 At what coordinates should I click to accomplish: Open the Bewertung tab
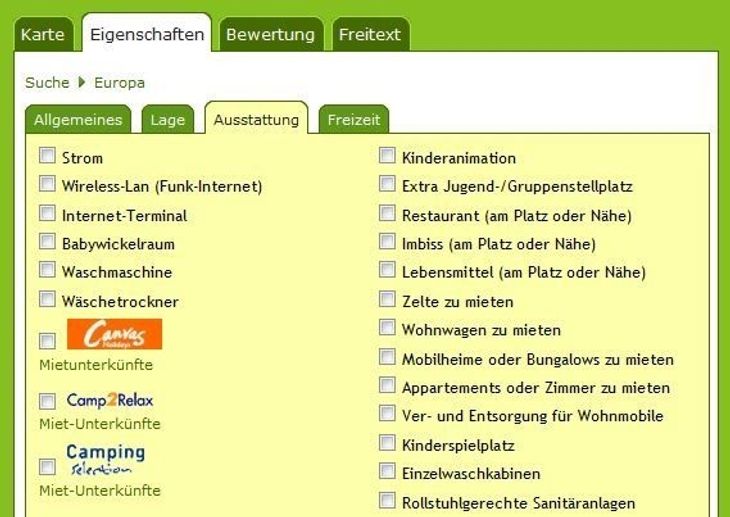click(x=270, y=34)
